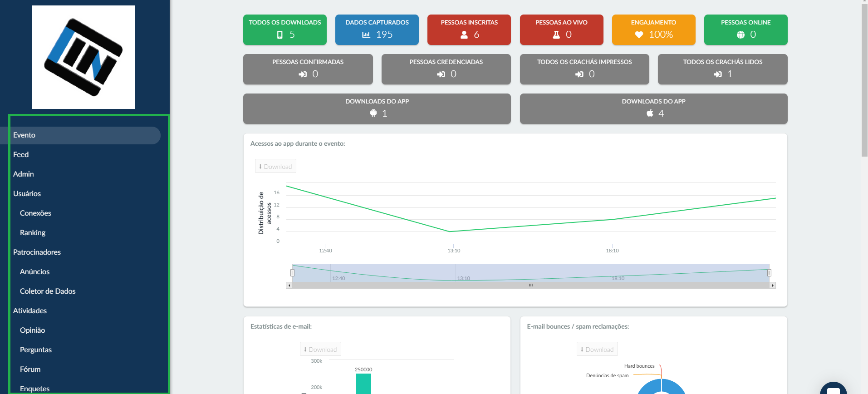The width and height of the screenshot is (868, 394).
Task: Open Anúncios submenu item
Action: [34, 272]
